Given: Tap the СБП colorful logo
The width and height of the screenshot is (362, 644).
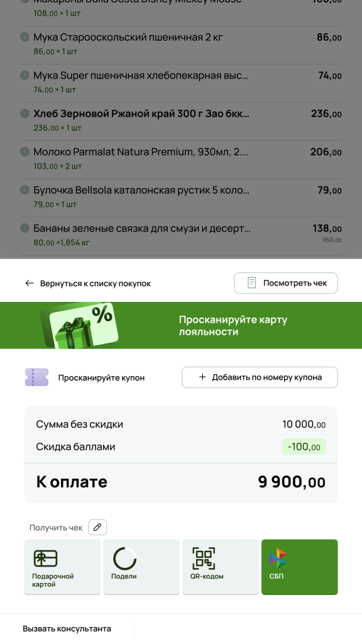Looking at the screenshot, I should click(x=278, y=558).
